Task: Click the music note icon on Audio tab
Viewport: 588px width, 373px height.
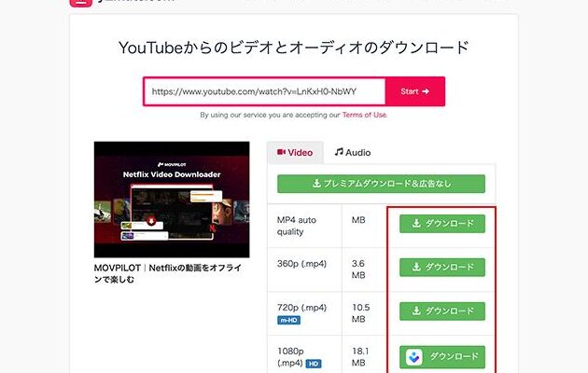Action: (339, 152)
